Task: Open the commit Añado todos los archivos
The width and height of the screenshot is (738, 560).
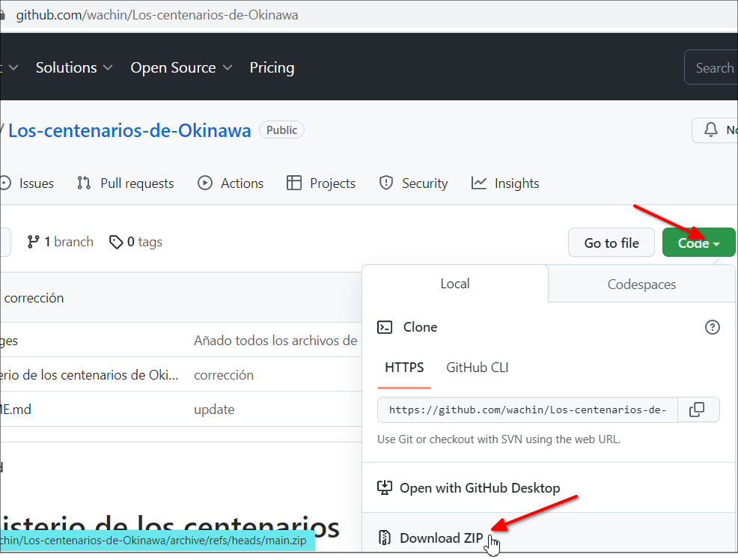Action: pyautogui.click(x=275, y=340)
